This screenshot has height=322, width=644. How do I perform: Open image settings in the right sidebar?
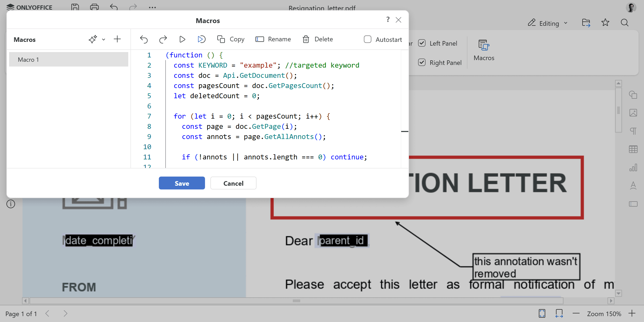[x=634, y=113]
